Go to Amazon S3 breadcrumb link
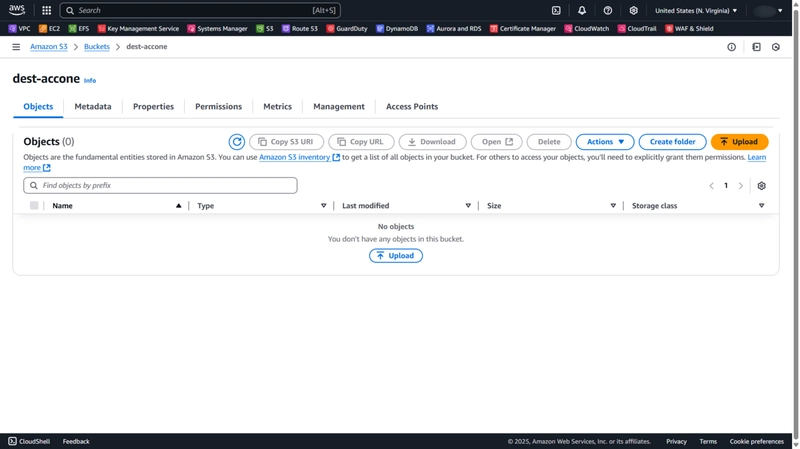The image size is (800, 449). point(48,46)
